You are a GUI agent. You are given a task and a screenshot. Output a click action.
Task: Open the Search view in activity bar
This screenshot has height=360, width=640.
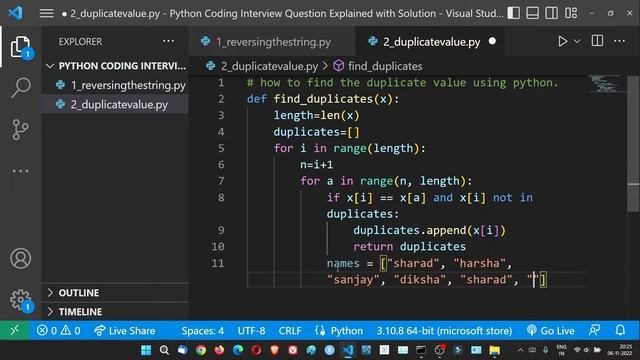point(20,87)
